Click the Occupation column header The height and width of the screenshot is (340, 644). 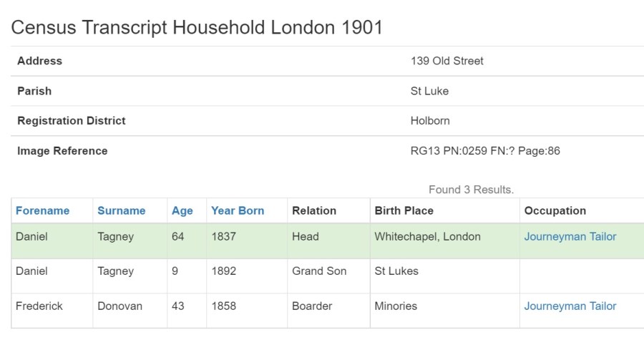coord(555,210)
